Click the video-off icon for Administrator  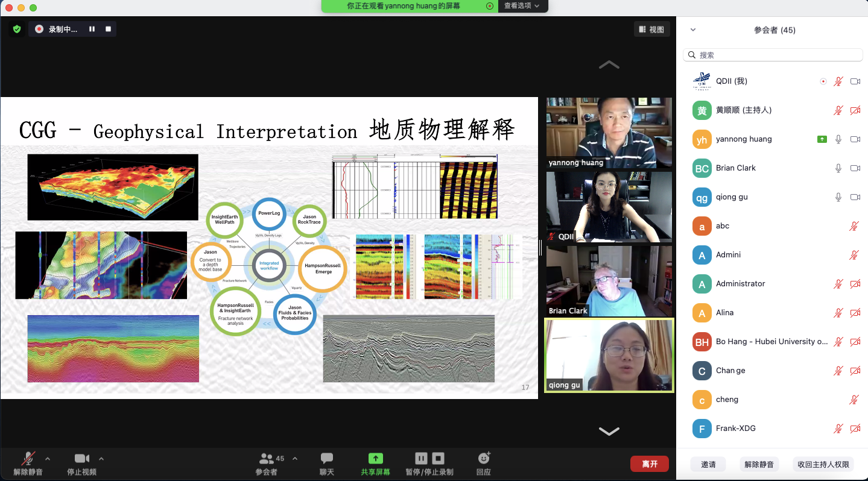[855, 284]
